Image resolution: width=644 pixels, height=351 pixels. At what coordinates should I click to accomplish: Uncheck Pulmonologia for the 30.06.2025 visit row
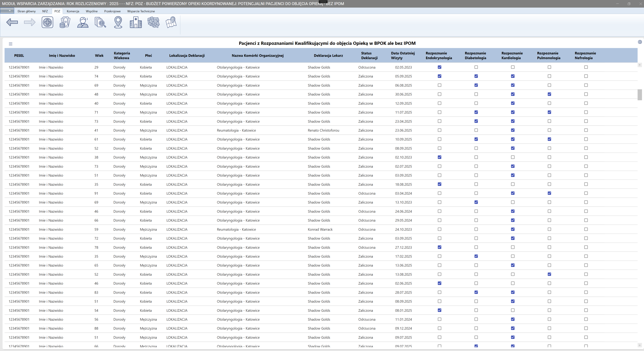point(549,94)
